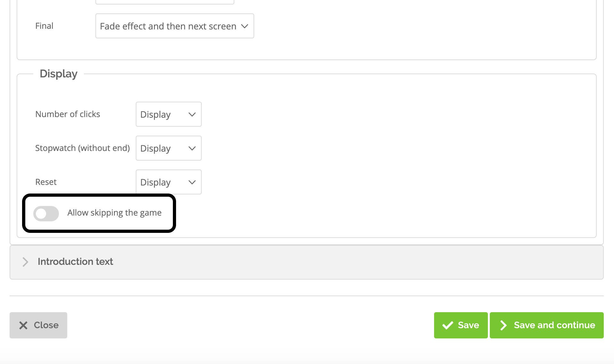The width and height of the screenshot is (614, 364).
Task: Click the chevron on the Final dropdown
Action: (244, 27)
